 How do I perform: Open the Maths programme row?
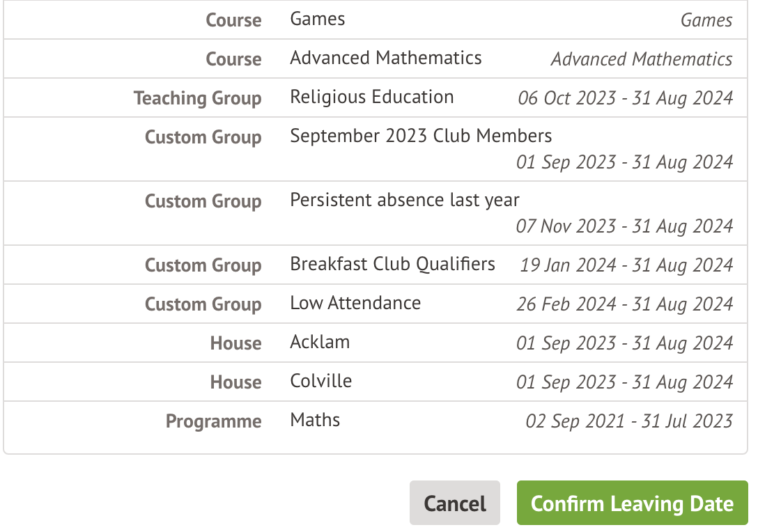[x=315, y=420]
